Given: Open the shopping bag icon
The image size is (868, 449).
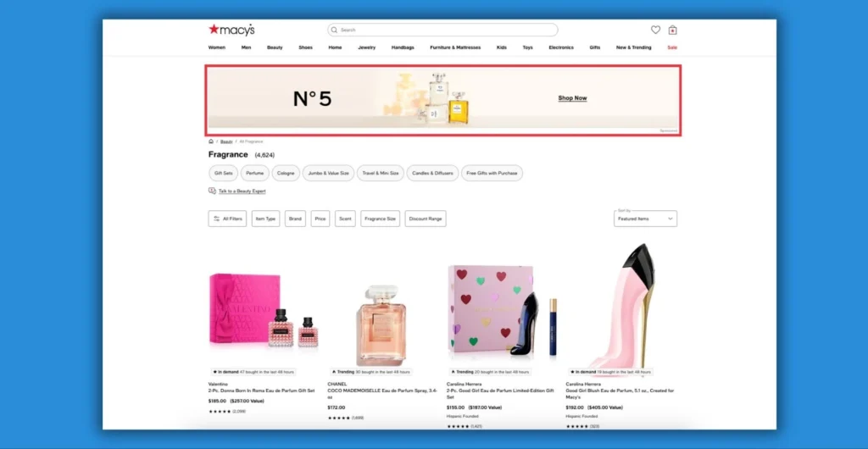Looking at the screenshot, I should (x=672, y=30).
